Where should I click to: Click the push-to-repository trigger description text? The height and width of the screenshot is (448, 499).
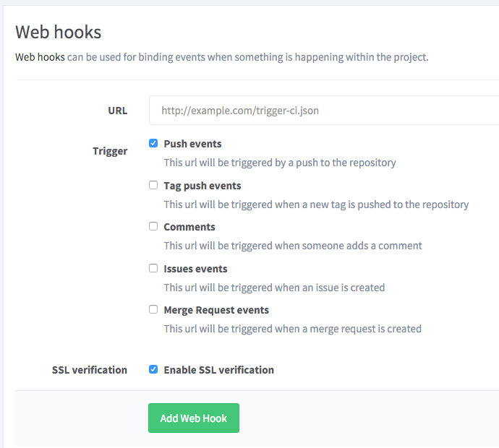point(279,163)
